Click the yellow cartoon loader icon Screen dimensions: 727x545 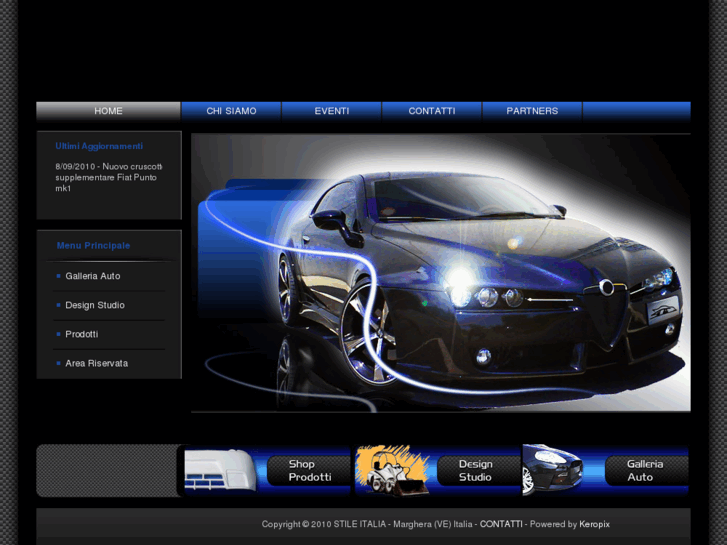tap(392, 470)
